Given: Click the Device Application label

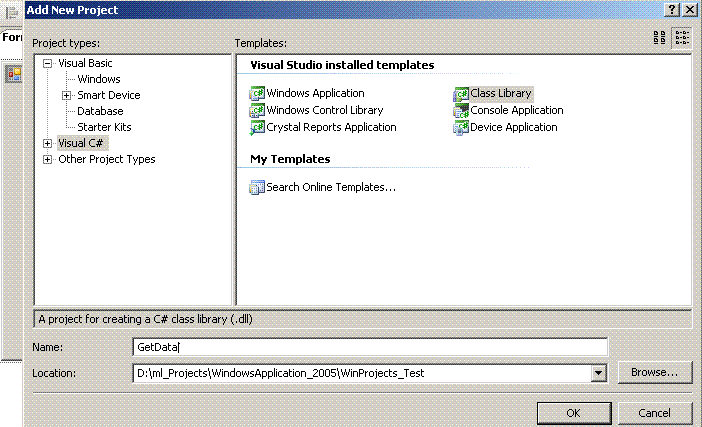Looking at the screenshot, I should pyautogui.click(x=514, y=127).
